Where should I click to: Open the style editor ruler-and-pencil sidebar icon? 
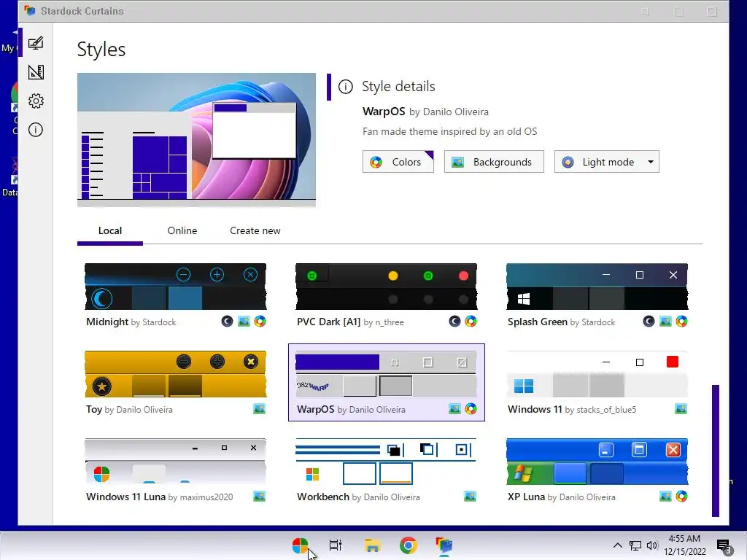(36, 72)
